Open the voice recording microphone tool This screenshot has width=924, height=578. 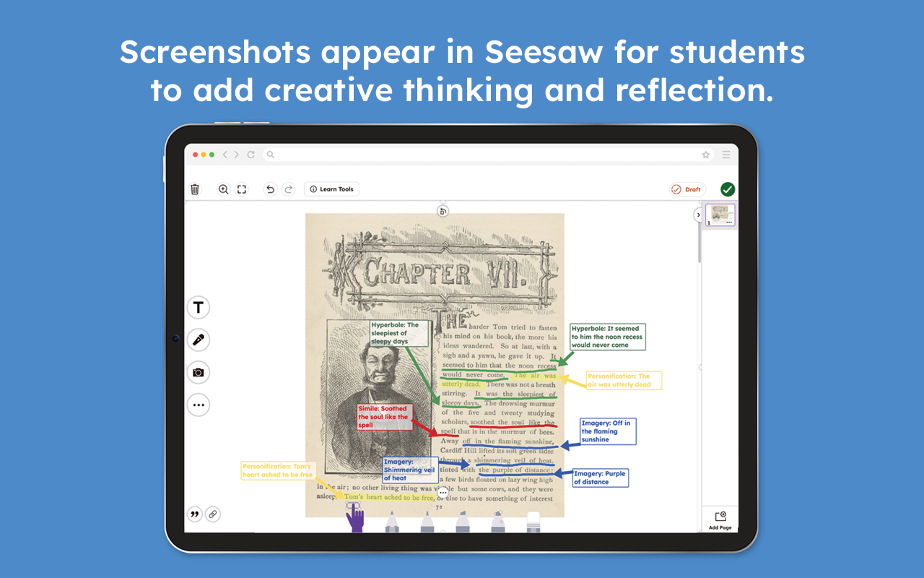198,340
